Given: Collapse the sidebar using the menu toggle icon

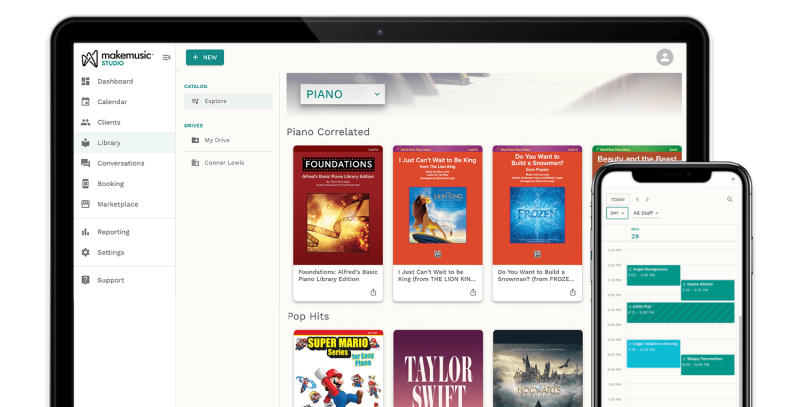Looking at the screenshot, I should (x=167, y=58).
